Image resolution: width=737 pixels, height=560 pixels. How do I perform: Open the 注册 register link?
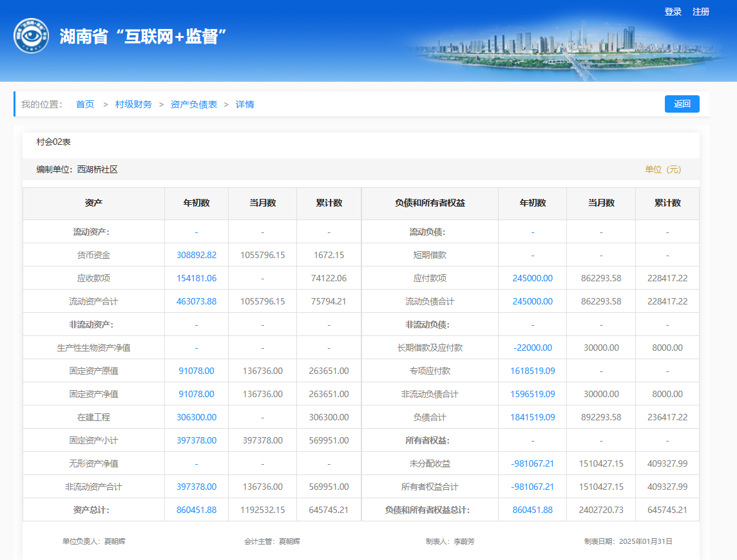(x=700, y=12)
